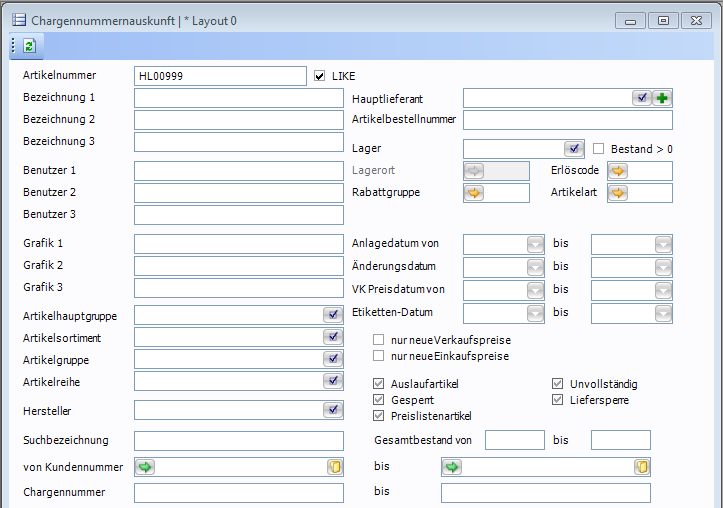Click green arrow in Kundennummer bis field
Viewport: 723px width, 508px height.
452,467
